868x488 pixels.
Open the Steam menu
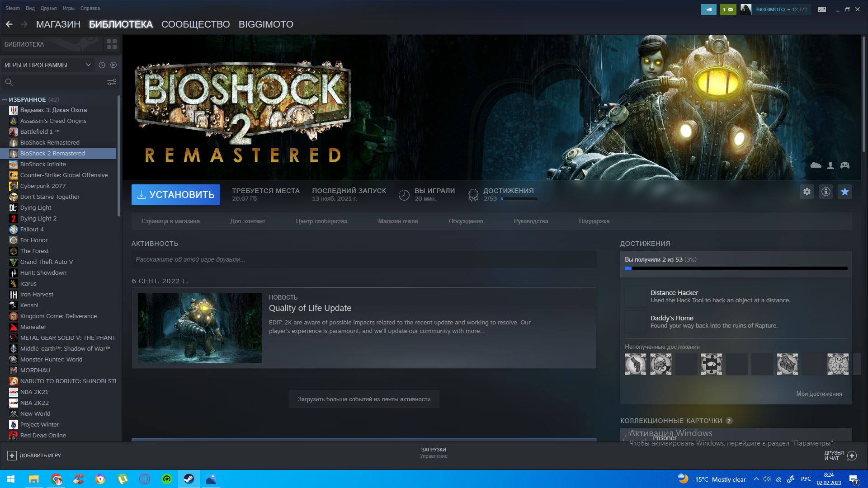(13, 8)
